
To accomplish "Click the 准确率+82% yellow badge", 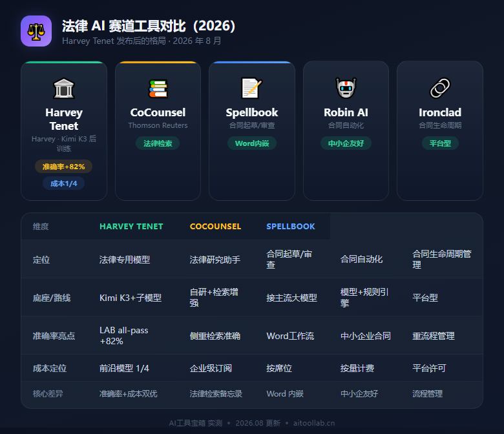I will click(x=63, y=167).
